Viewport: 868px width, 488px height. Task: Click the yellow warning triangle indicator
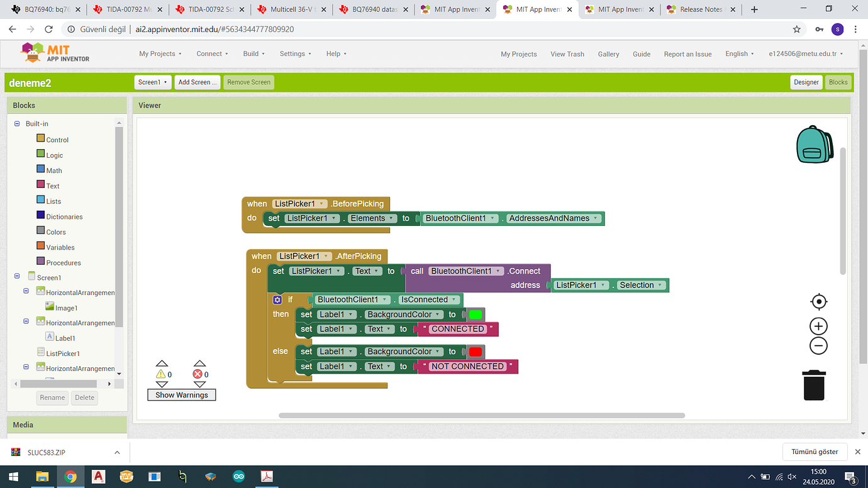point(161,374)
